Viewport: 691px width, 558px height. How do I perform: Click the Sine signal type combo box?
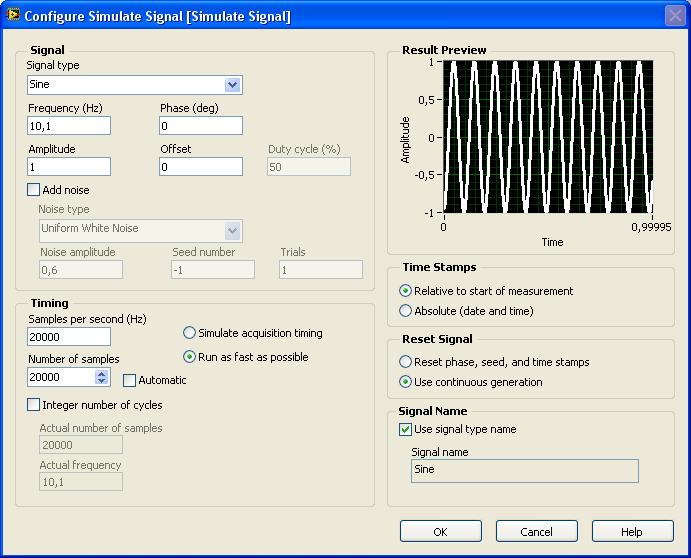pyautogui.click(x=135, y=85)
